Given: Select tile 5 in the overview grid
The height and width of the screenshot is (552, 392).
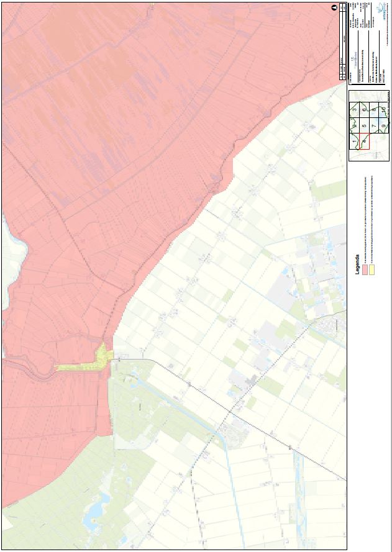Looking at the screenshot, I should pos(364,127).
